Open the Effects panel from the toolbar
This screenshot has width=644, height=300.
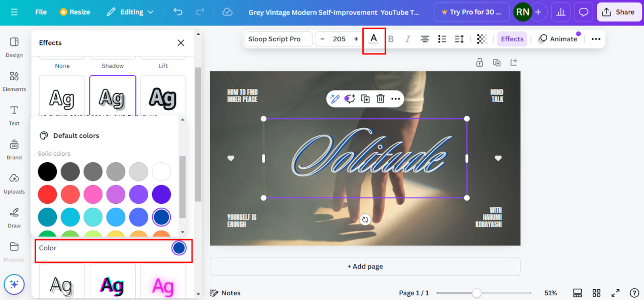tap(512, 39)
